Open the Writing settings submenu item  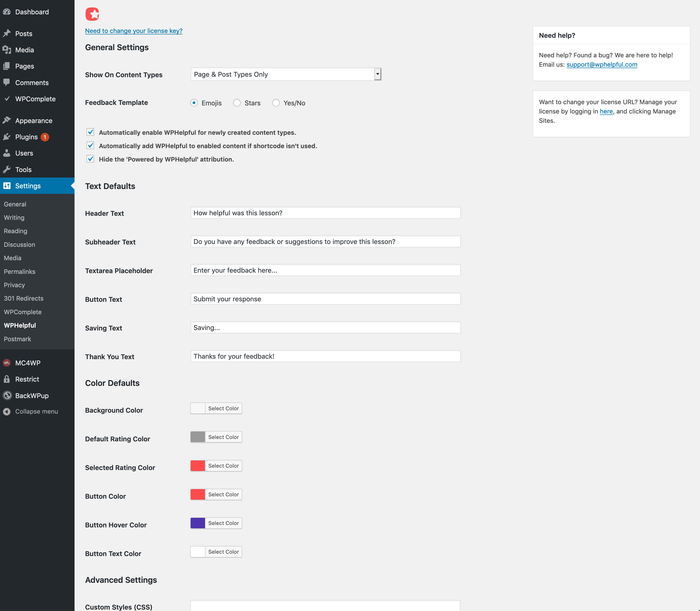coord(14,217)
